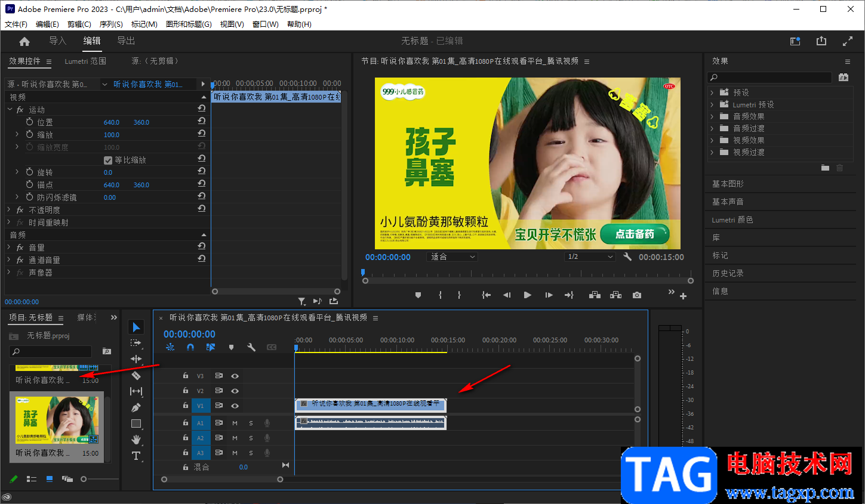Image resolution: width=865 pixels, height=504 pixels.
Task: Open the Markers menu
Action: click(144, 24)
